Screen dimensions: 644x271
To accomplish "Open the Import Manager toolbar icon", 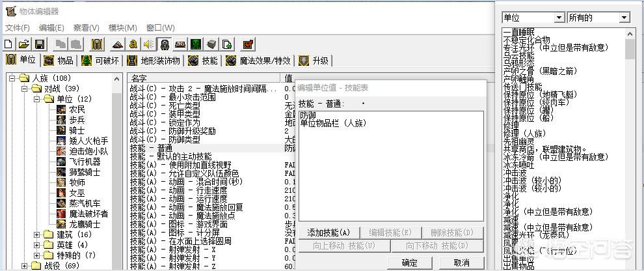I will 226,44.
